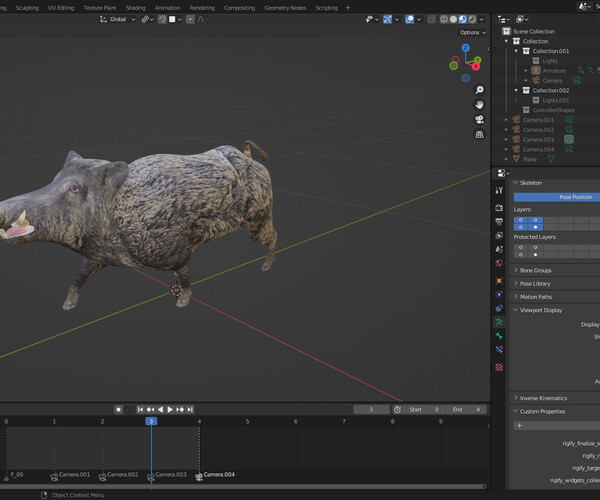Toggle proportional editing button
Image resolution: width=600 pixels, height=500 pixels.
[x=190, y=19]
